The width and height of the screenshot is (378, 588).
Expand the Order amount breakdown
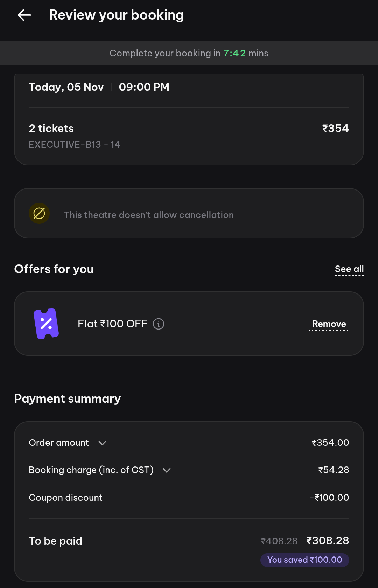click(x=102, y=443)
